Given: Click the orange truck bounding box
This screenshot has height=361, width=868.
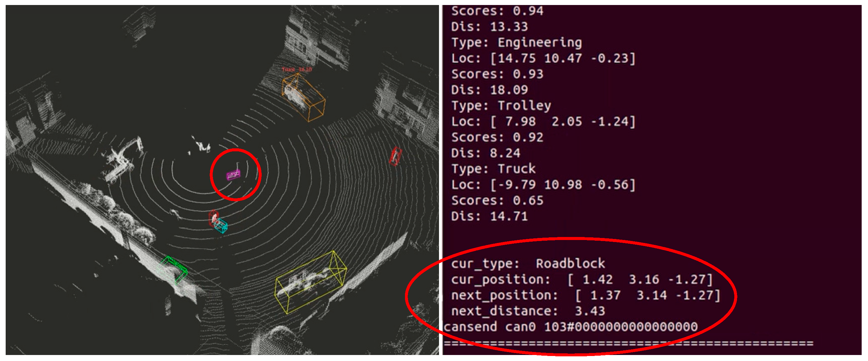Looking at the screenshot, I should click(303, 97).
